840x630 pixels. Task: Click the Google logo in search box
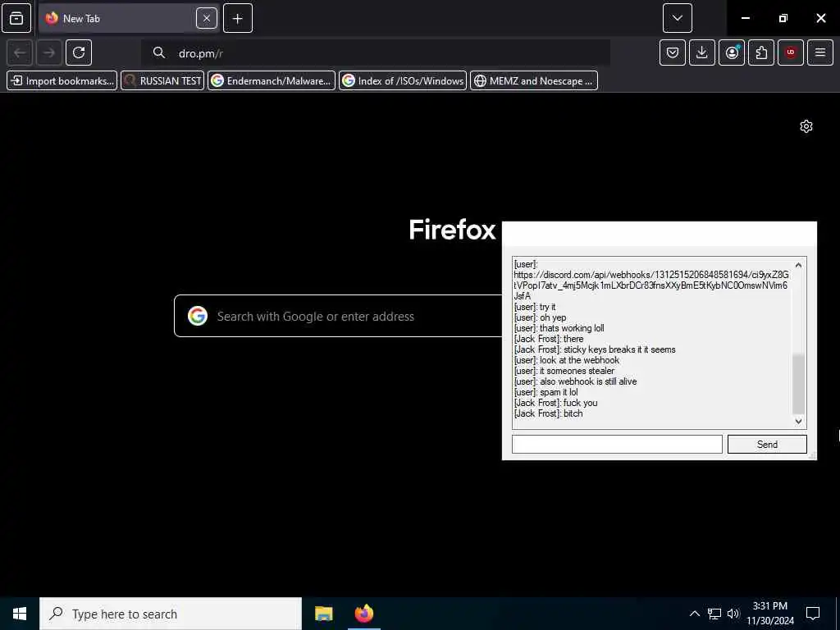pyautogui.click(x=198, y=316)
